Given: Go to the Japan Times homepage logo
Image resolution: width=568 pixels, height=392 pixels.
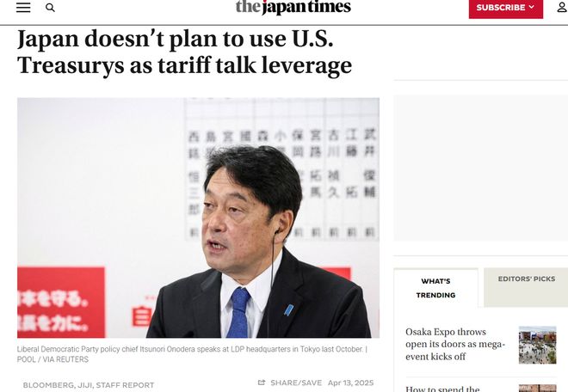Looking at the screenshot, I should tap(293, 7).
